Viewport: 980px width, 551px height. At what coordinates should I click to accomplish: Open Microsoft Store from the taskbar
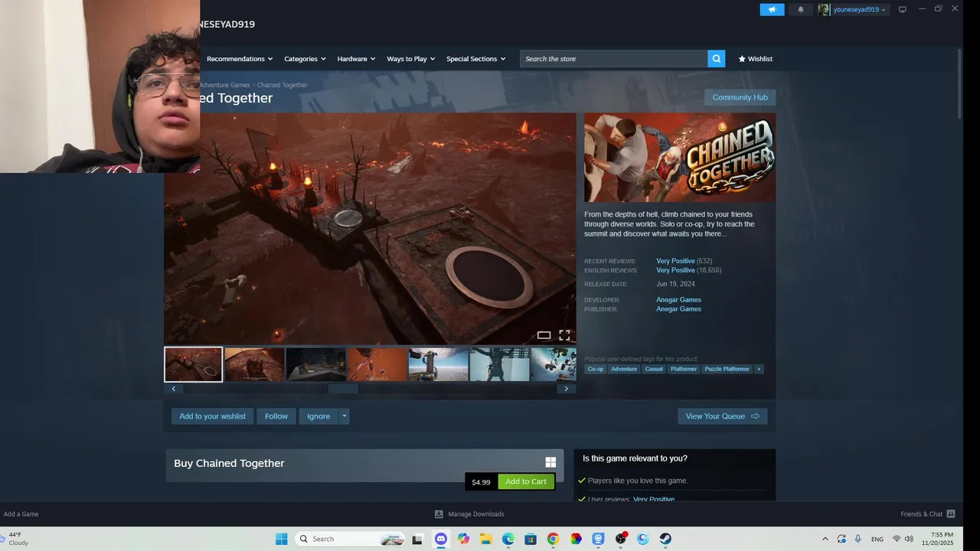click(x=531, y=539)
